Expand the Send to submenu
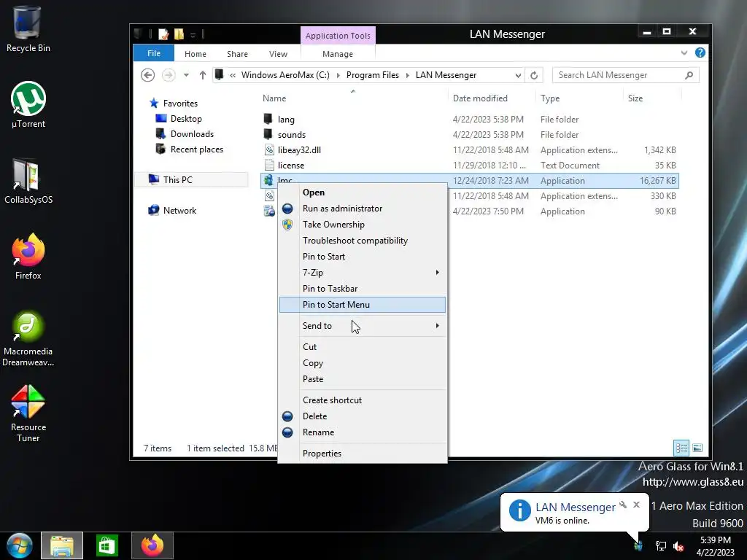Viewport: 747px width, 560px height. [x=438, y=326]
